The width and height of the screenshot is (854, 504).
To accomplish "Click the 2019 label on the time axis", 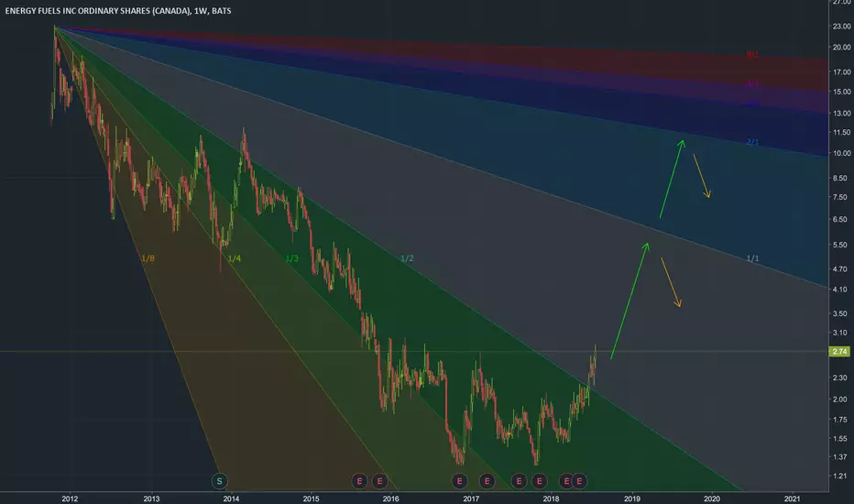I will [x=631, y=499].
